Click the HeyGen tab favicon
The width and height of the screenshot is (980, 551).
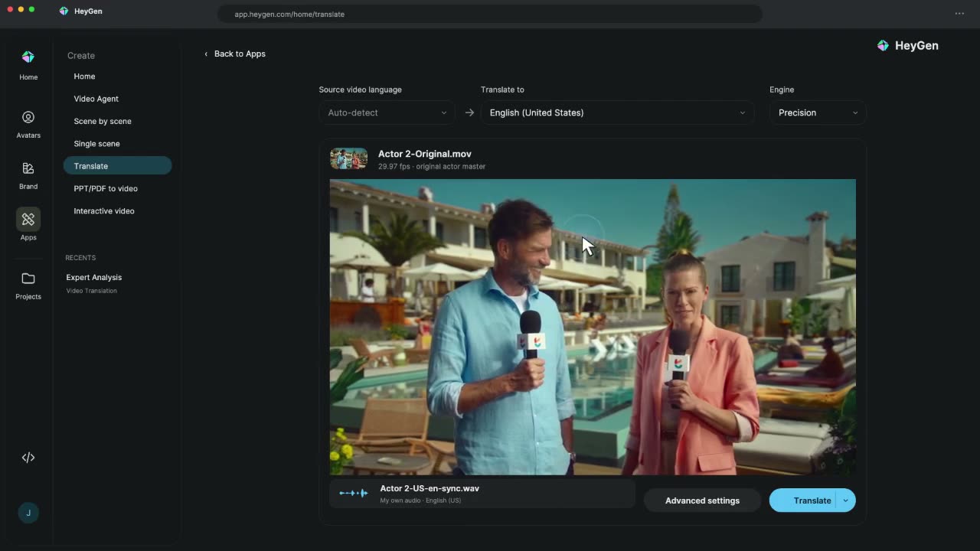pyautogui.click(x=64, y=11)
